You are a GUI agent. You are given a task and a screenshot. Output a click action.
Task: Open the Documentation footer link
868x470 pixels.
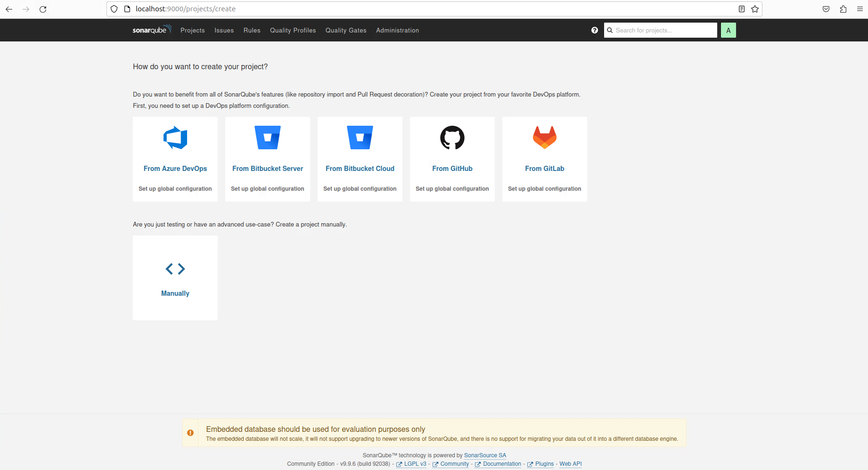tap(502, 464)
